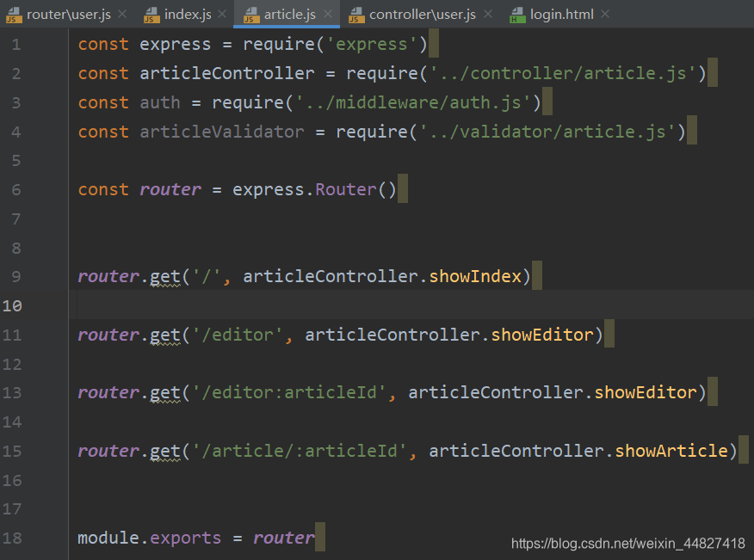This screenshot has height=560, width=754.
Task: Click the 'express' string on line 1
Action: (x=372, y=44)
